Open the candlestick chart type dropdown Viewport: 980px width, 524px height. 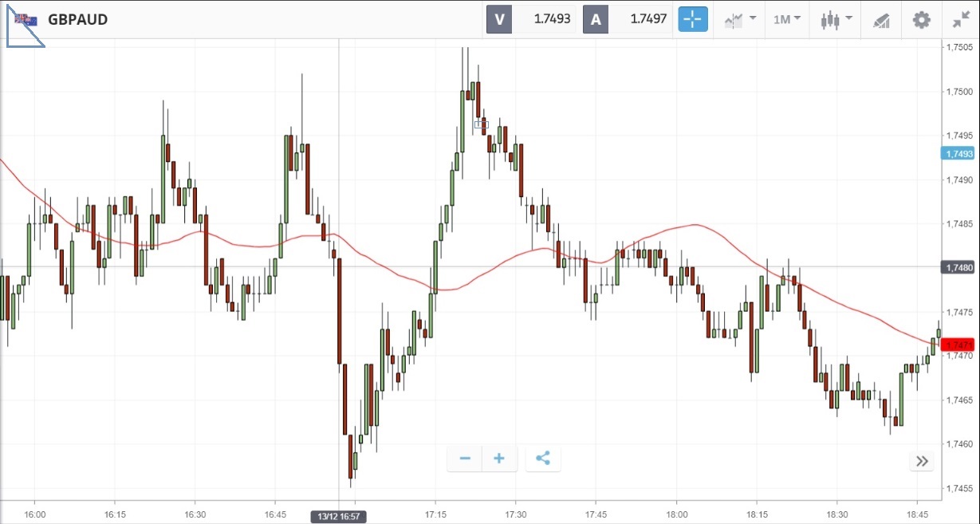click(836, 19)
